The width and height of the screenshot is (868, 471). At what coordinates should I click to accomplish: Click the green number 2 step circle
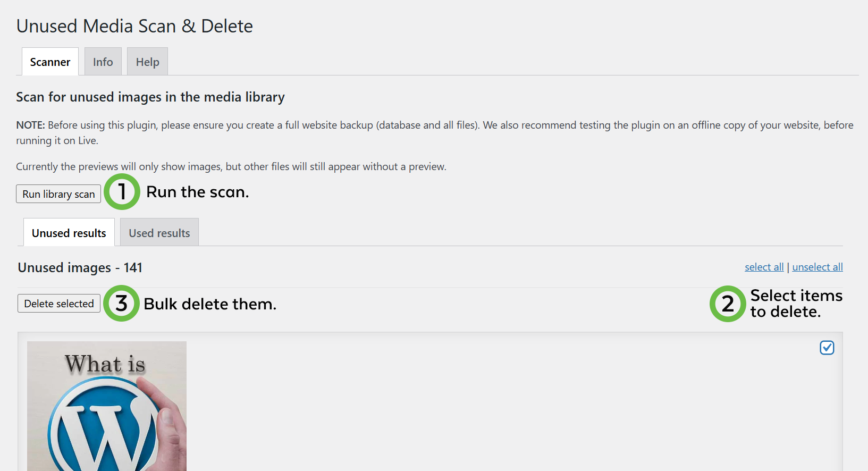click(x=728, y=304)
